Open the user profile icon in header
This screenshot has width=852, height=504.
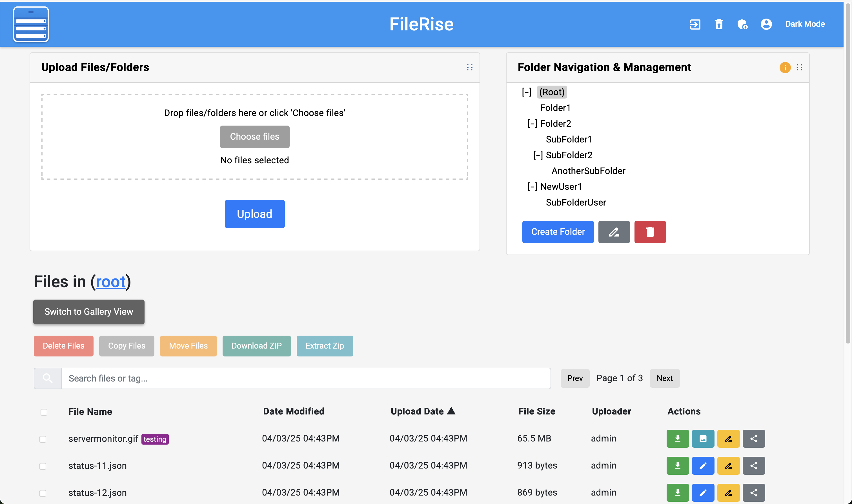[x=766, y=24]
